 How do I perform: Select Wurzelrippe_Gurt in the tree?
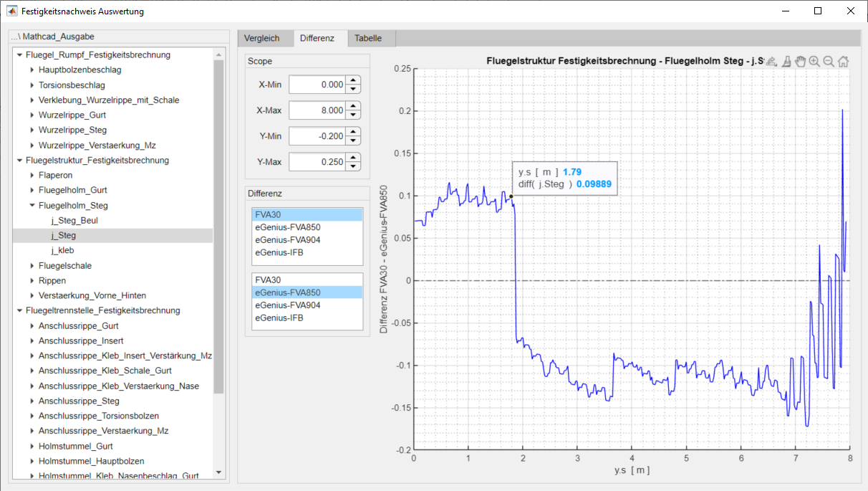tap(72, 115)
